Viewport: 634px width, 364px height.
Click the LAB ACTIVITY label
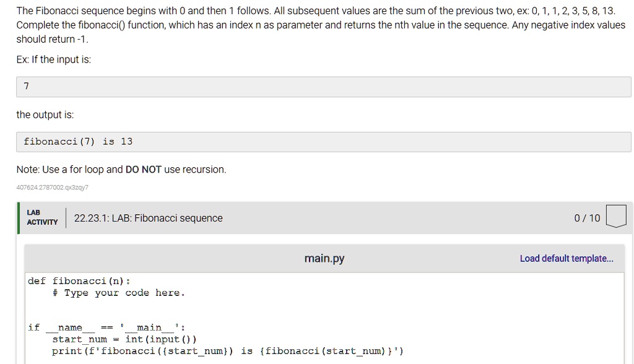click(42, 217)
